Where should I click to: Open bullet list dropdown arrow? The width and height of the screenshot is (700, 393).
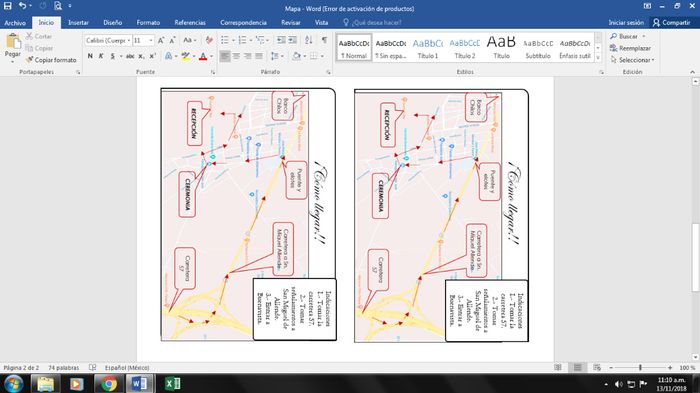coord(233,40)
